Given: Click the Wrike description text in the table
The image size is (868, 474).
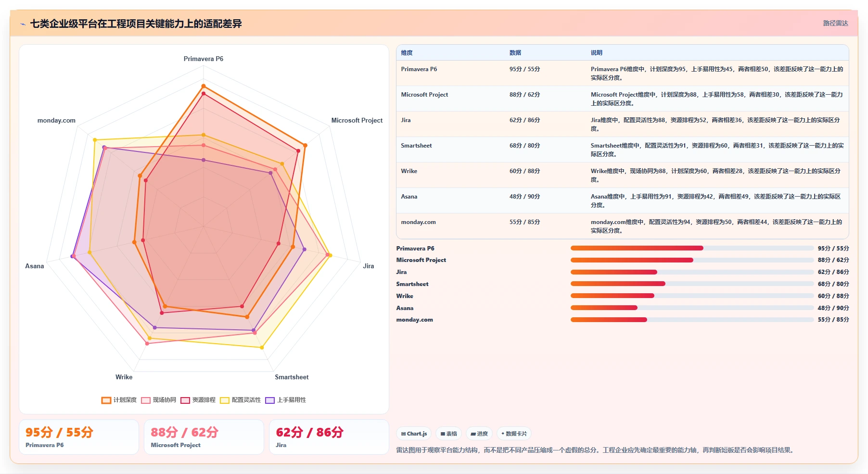Looking at the screenshot, I should tap(716, 175).
